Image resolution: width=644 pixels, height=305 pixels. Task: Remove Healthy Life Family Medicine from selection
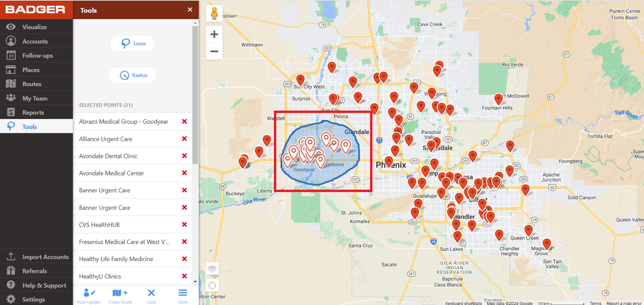click(x=184, y=259)
